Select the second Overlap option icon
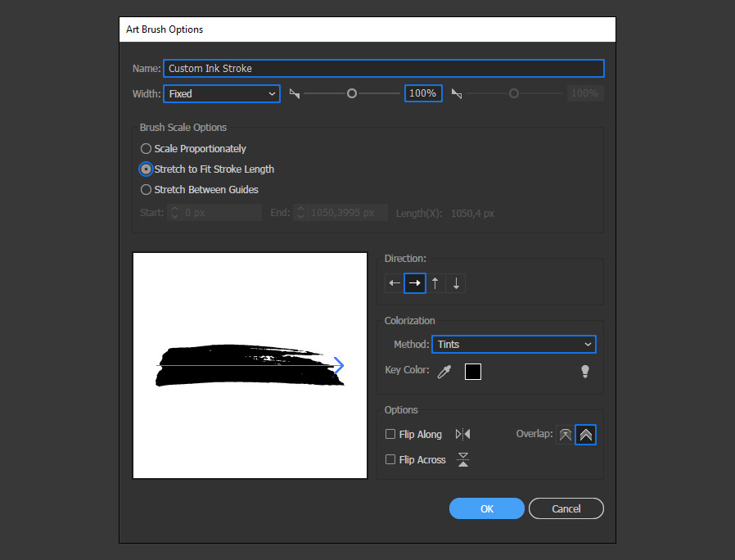Viewport: 735px width, 560px height. (586, 435)
